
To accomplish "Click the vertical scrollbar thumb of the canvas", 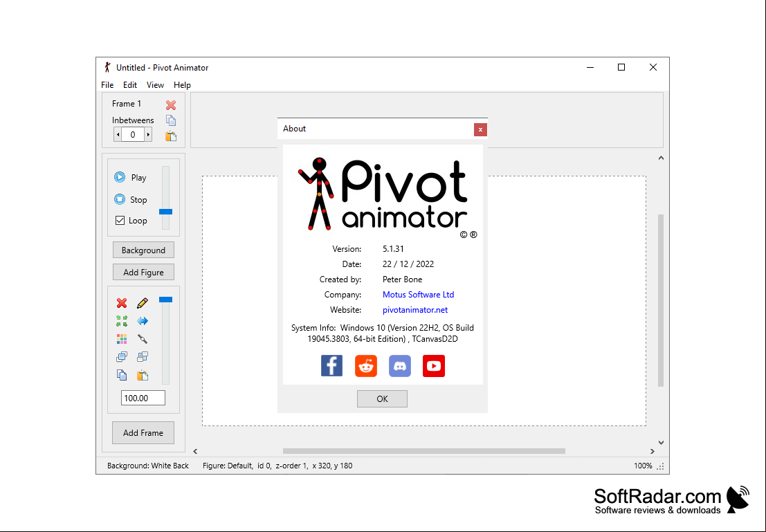I will click(661, 300).
